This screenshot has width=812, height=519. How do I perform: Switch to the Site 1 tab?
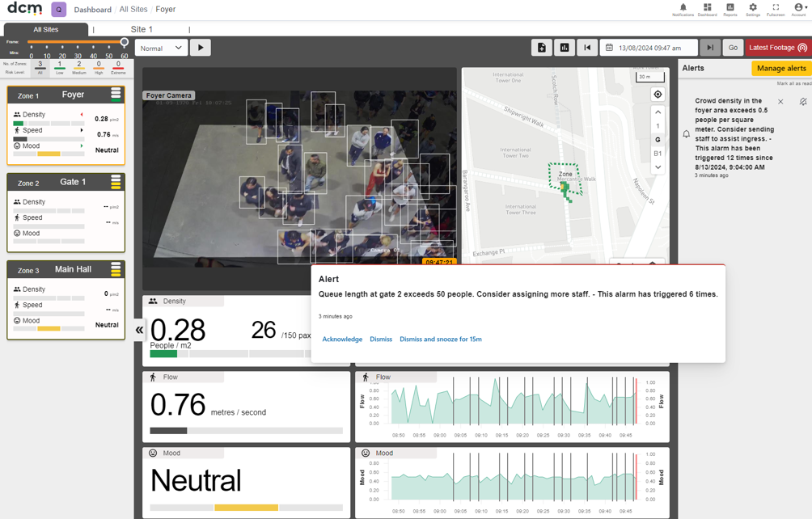142,29
